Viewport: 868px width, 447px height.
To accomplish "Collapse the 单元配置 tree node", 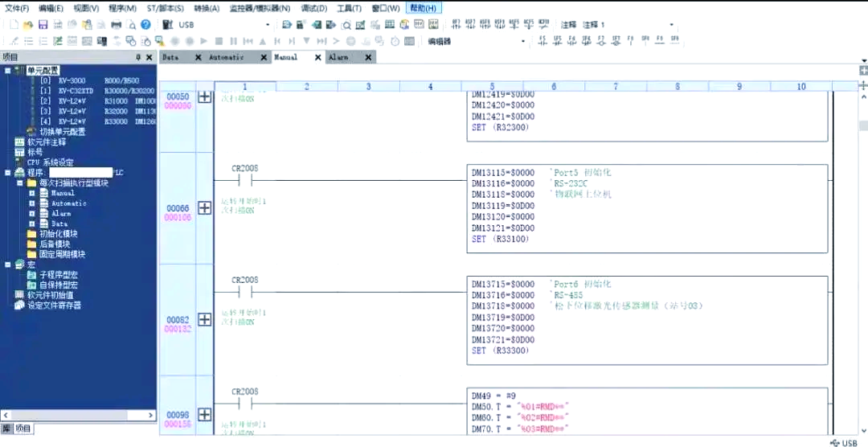I will pyautogui.click(x=7, y=70).
